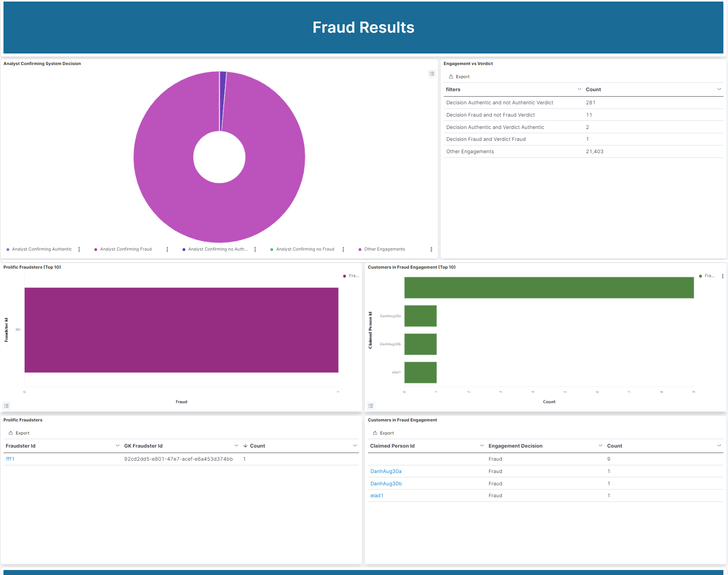Click count value 281

coord(590,103)
